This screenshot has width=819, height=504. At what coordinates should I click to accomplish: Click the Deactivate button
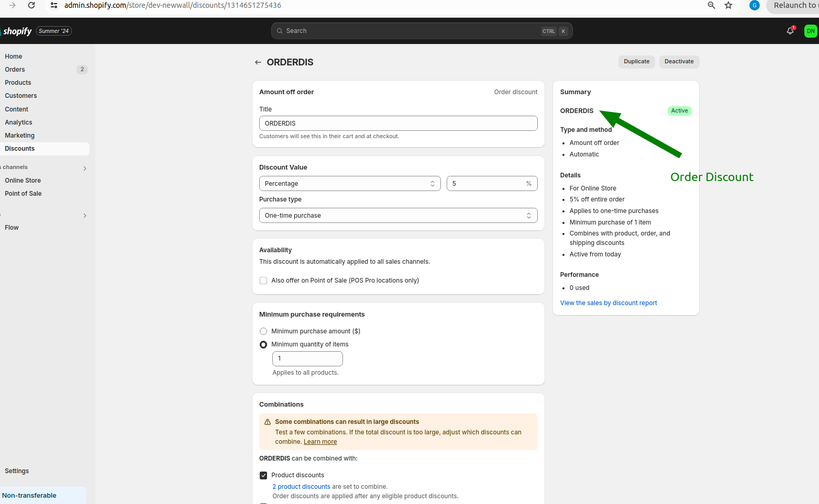tap(679, 62)
